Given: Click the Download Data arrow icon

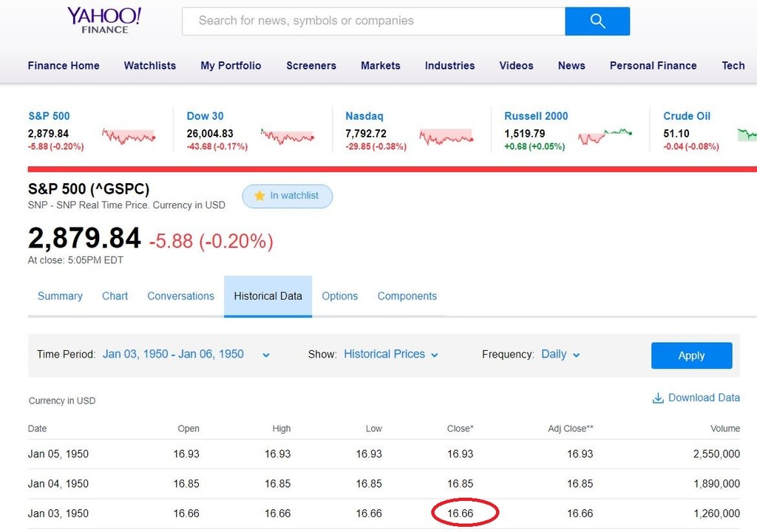Looking at the screenshot, I should click(657, 398).
